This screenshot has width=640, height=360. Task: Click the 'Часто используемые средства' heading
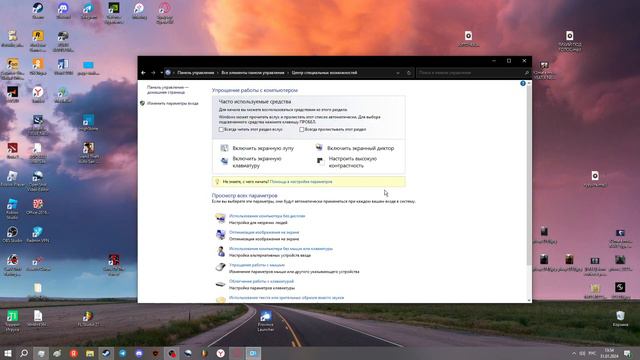pos(255,101)
